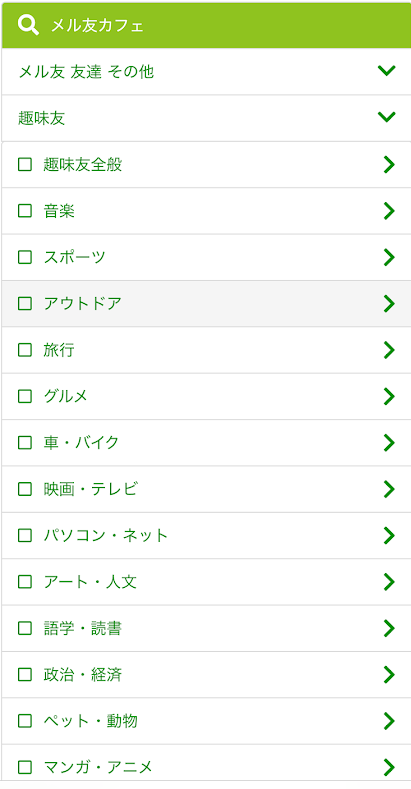This screenshot has height=789, width=411.
Task: Click the arrow beside 車・バイク
Action: tap(388, 442)
